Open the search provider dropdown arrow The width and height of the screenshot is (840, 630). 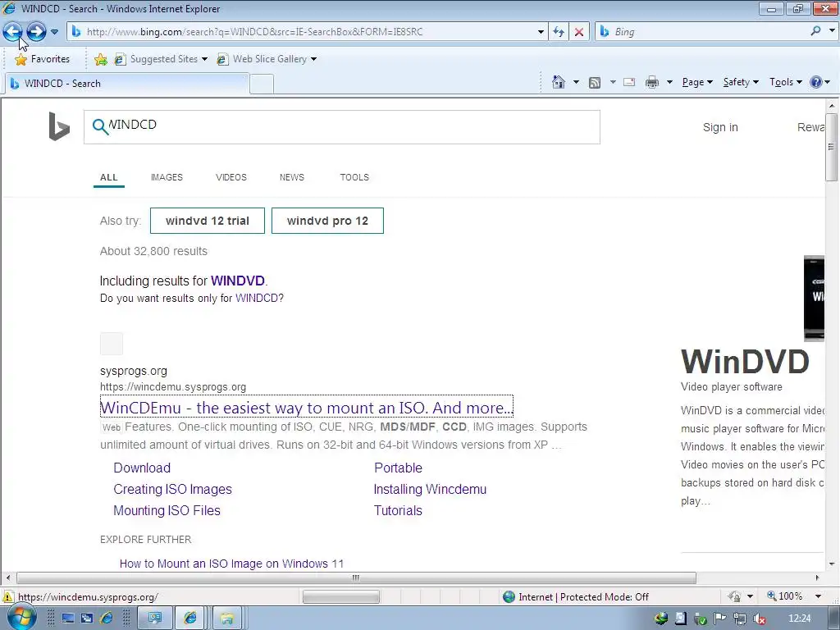[832, 31]
